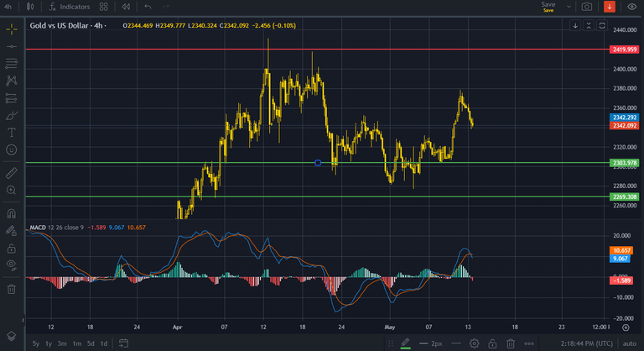Take a chart snapshot with camera icon

point(587,7)
